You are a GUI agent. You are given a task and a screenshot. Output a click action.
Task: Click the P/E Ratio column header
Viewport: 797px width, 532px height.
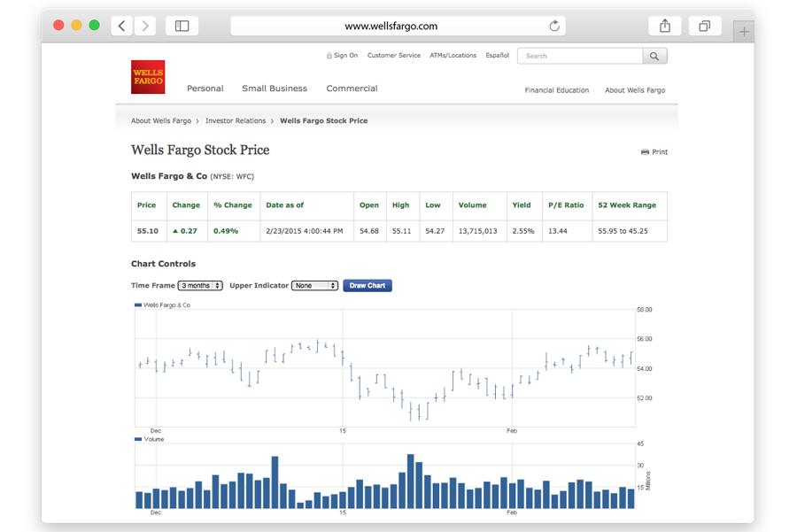tap(566, 205)
